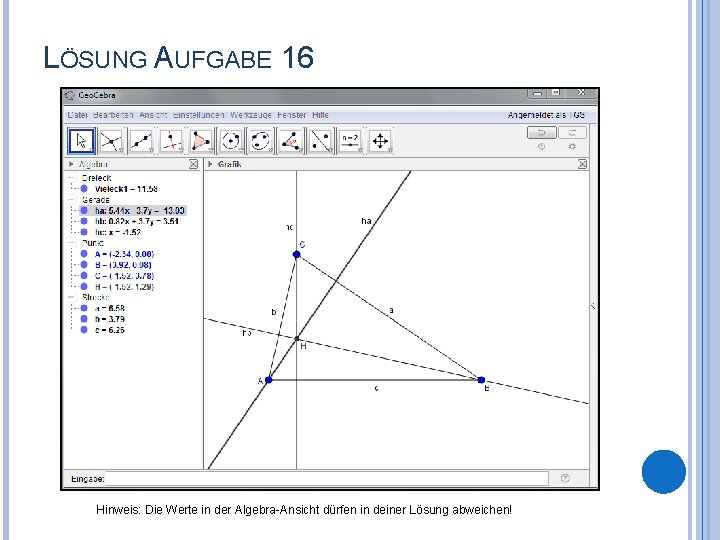Collapse the Punkt group
This screenshot has width=720, height=540.
click(x=71, y=243)
